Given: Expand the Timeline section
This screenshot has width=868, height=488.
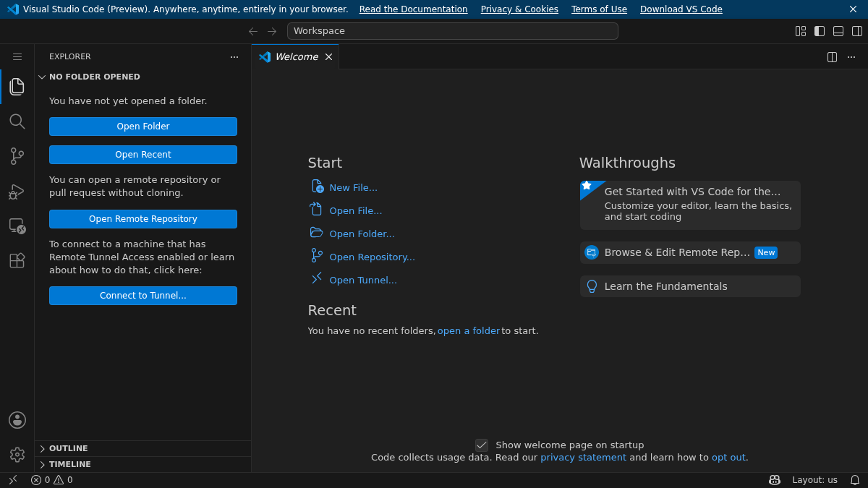Looking at the screenshot, I should (x=142, y=464).
